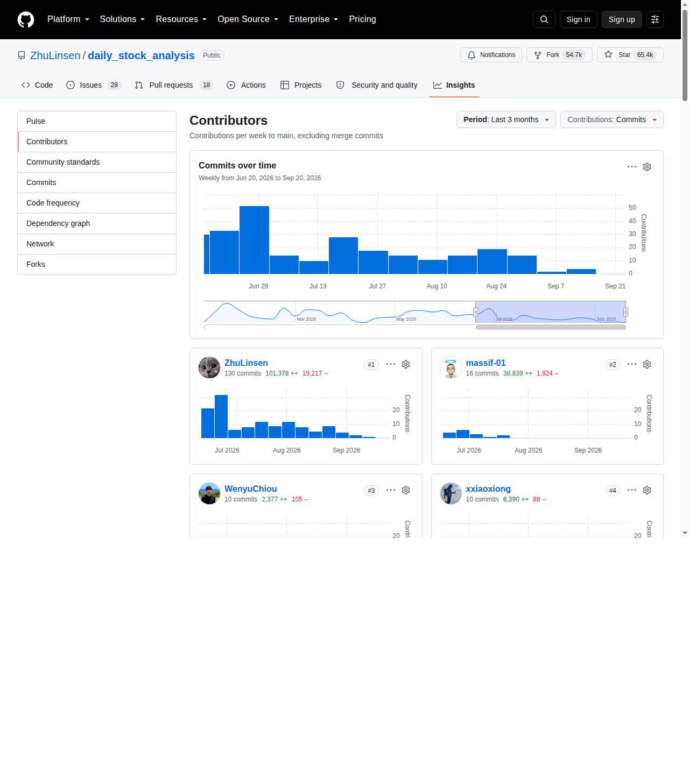Open the Dependency graph sidebar item
689x784 pixels.
click(97, 223)
